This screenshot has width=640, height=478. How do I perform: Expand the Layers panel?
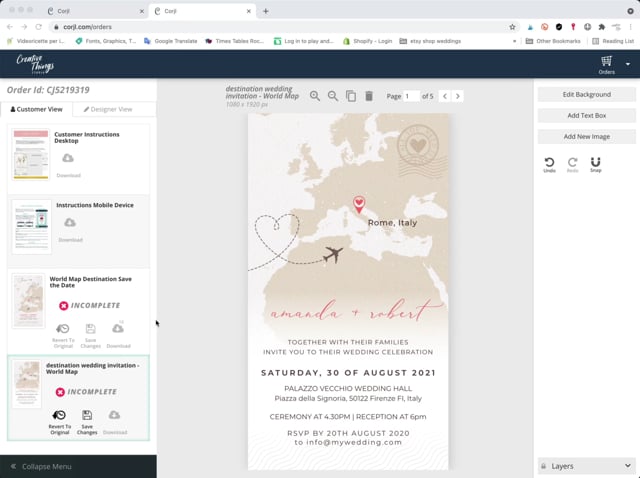[x=585, y=466]
